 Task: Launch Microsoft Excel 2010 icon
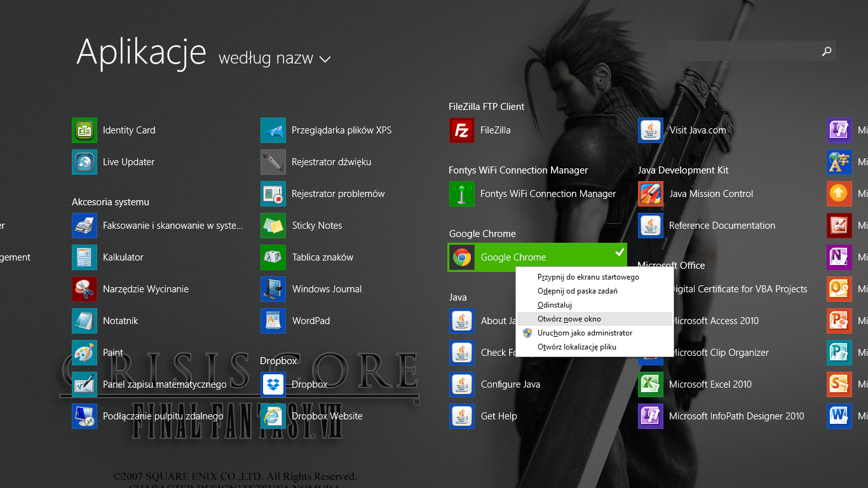tap(651, 384)
